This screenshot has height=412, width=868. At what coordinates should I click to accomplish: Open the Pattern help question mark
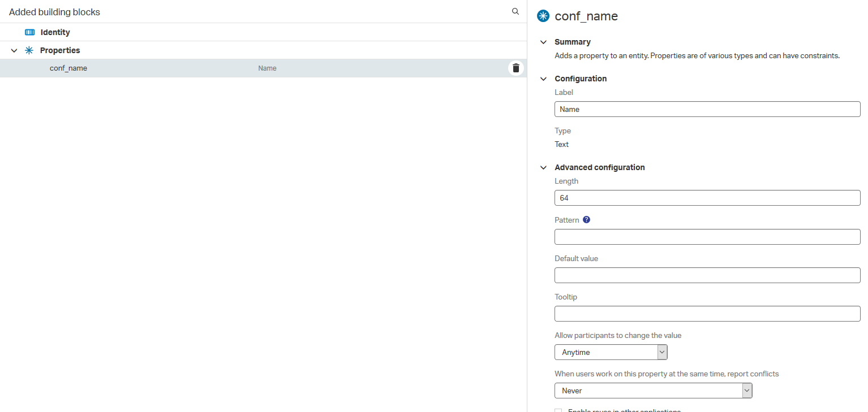(586, 220)
